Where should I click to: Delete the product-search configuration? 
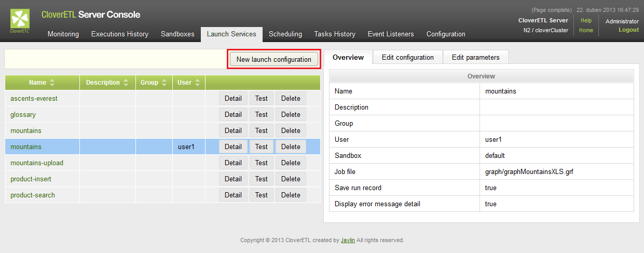click(x=291, y=195)
